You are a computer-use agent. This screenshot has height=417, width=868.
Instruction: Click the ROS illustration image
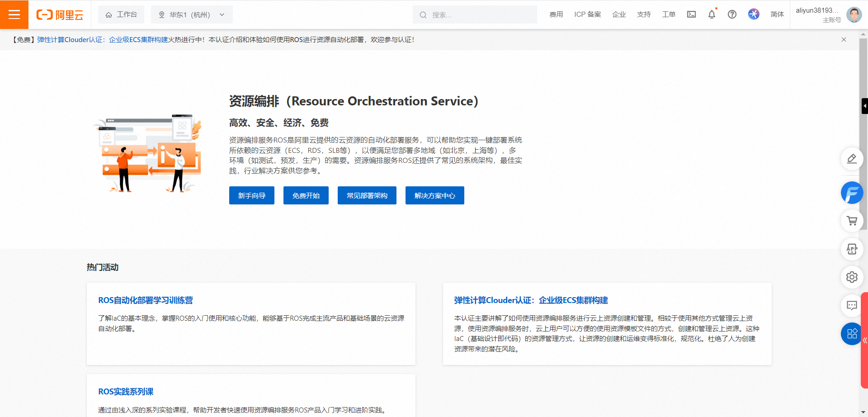click(147, 153)
